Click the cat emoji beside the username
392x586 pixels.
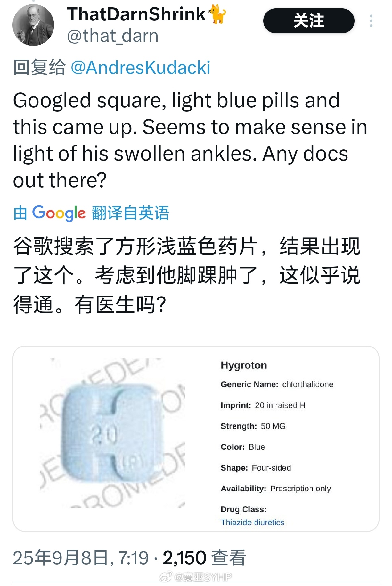(x=217, y=14)
